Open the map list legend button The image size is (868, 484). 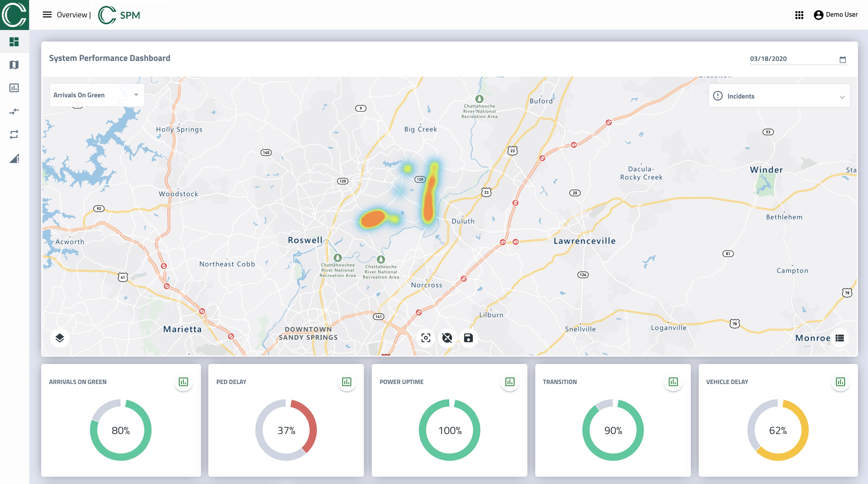pyautogui.click(x=840, y=338)
